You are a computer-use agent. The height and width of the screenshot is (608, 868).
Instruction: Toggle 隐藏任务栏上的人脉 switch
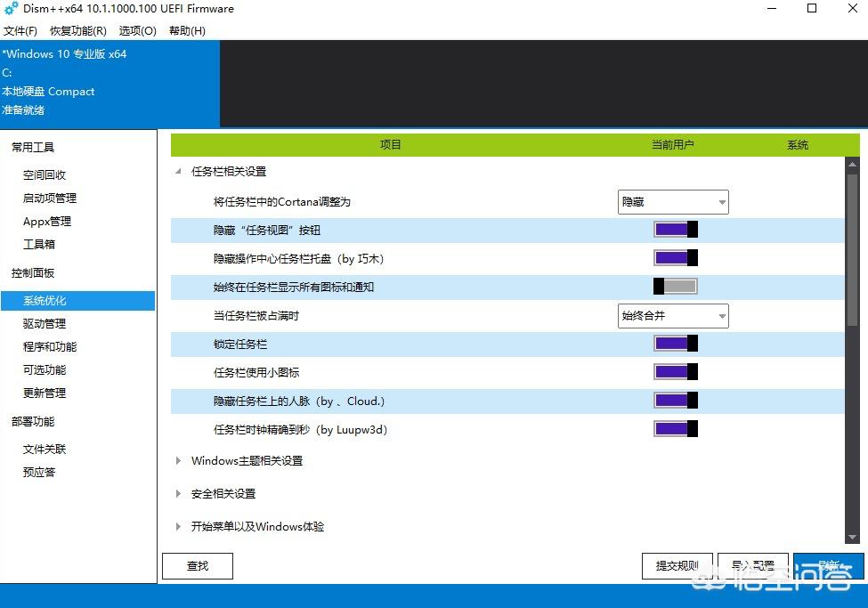[x=676, y=400]
